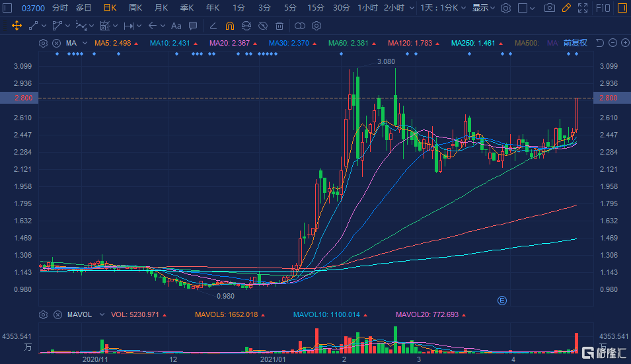Expand trend line tool options arrow
Screen dimensions: 631x364
tap(44, 26)
